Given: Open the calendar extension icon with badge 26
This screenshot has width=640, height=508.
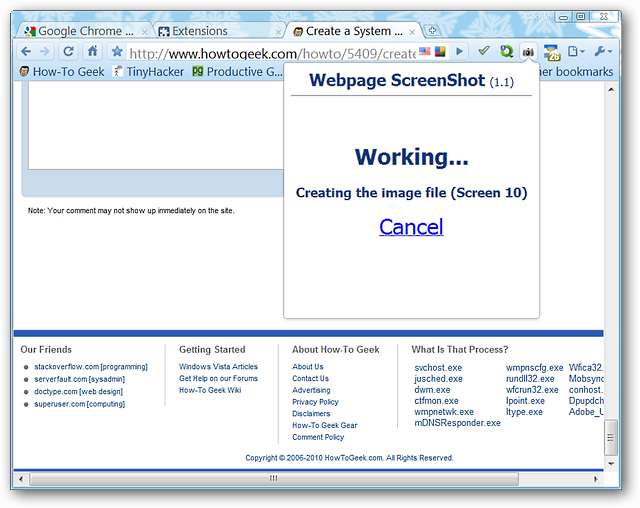Looking at the screenshot, I should pyautogui.click(x=552, y=52).
